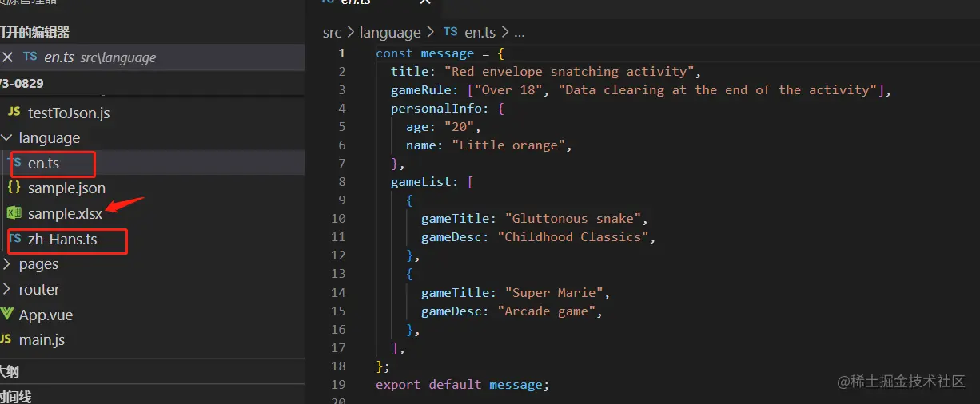Click personalInfo key on line 4
The width and height of the screenshot is (980, 404).
click(436, 109)
